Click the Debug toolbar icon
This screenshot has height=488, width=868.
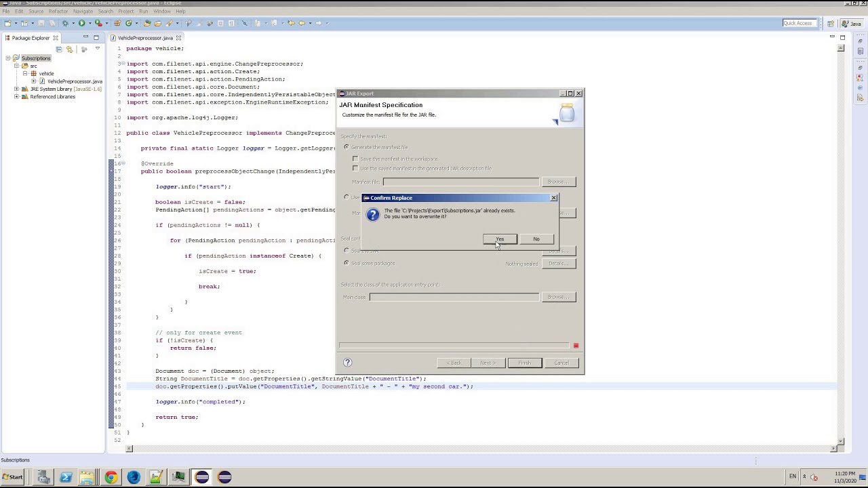click(x=65, y=23)
